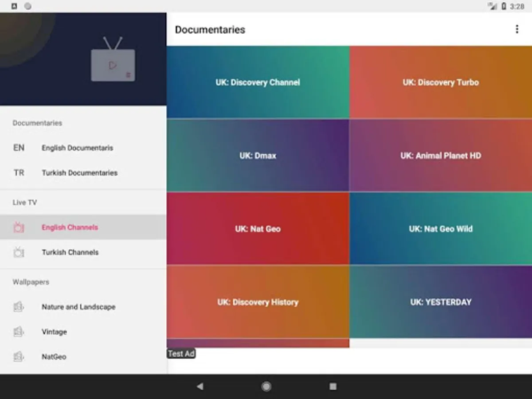Click the TR icon beside Turkish Documentaries
532x399 pixels.
tap(19, 172)
